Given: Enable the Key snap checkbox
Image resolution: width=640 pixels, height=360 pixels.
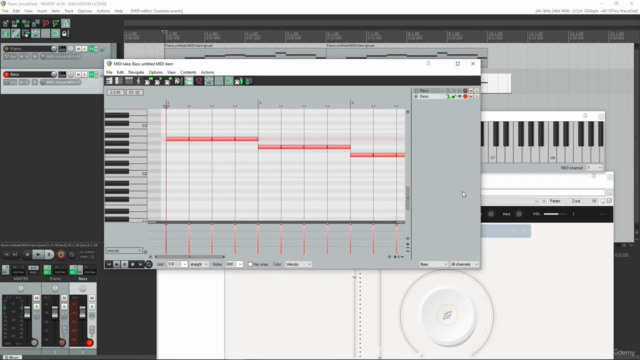Looking at the screenshot, I should (x=250, y=264).
